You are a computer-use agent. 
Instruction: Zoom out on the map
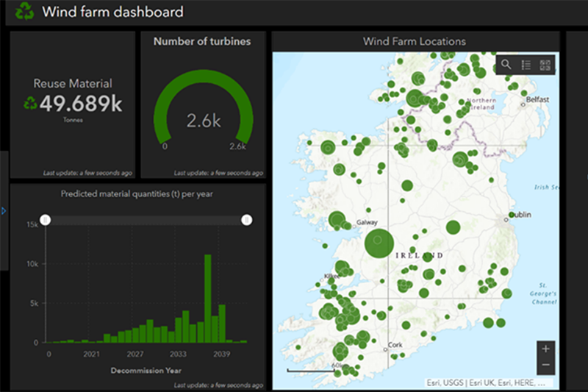[545, 365]
